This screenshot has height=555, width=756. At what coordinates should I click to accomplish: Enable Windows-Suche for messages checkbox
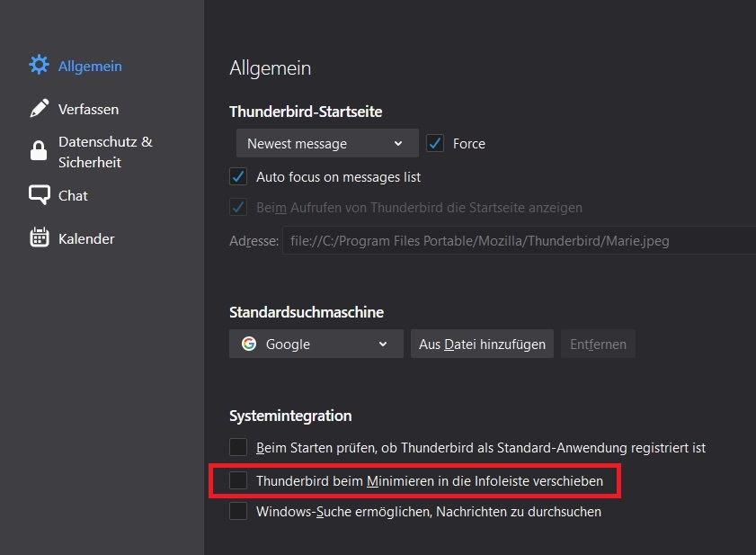238,511
